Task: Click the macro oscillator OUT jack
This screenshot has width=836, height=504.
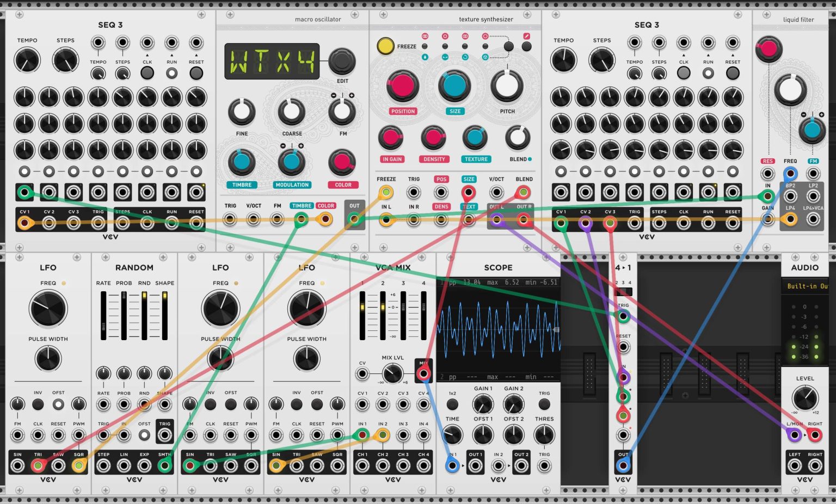Action: (x=354, y=219)
